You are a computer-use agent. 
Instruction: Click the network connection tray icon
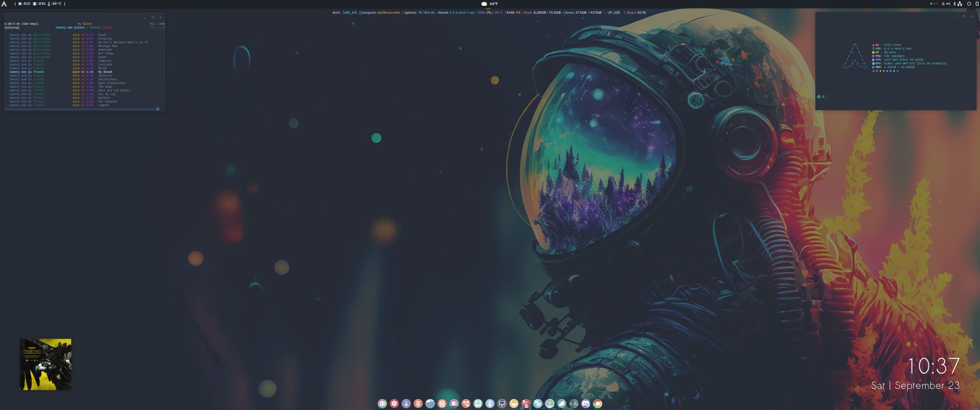960,4
